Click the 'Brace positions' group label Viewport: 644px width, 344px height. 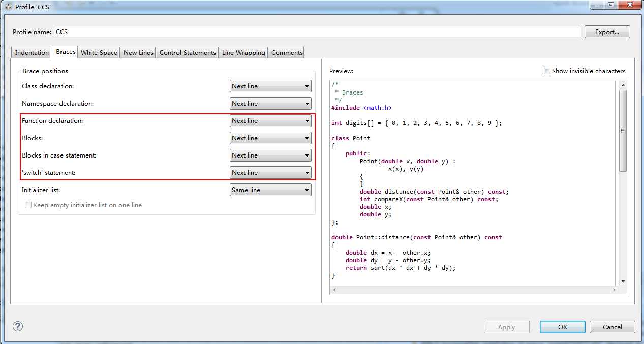[45, 71]
